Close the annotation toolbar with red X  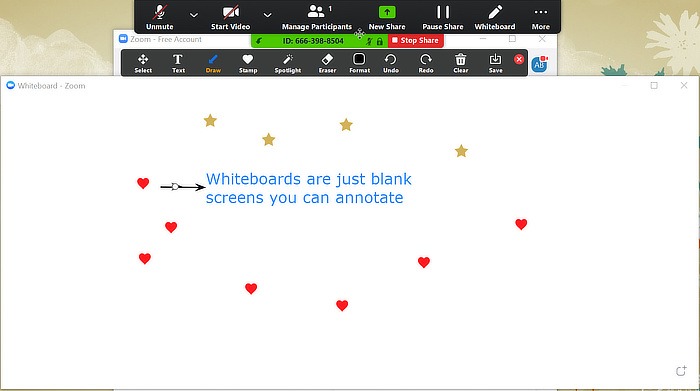519,59
